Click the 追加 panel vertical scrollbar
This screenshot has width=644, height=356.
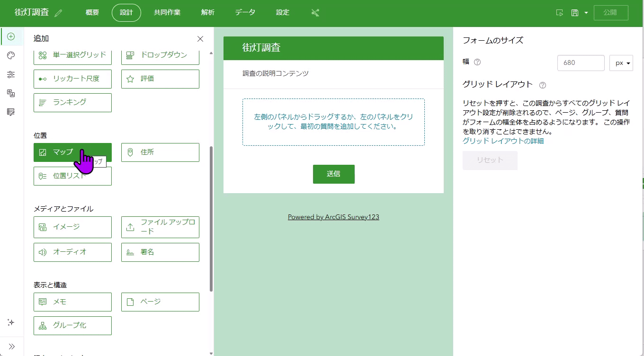coord(211,218)
